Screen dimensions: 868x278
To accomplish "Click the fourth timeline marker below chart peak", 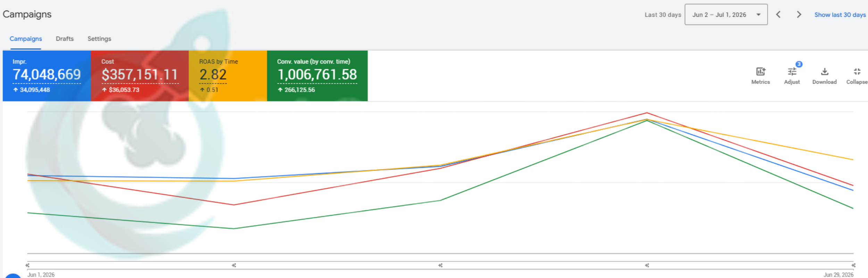I will (x=647, y=265).
